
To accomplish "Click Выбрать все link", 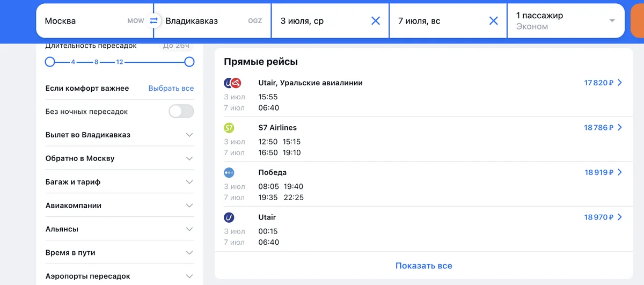I will coord(171,88).
